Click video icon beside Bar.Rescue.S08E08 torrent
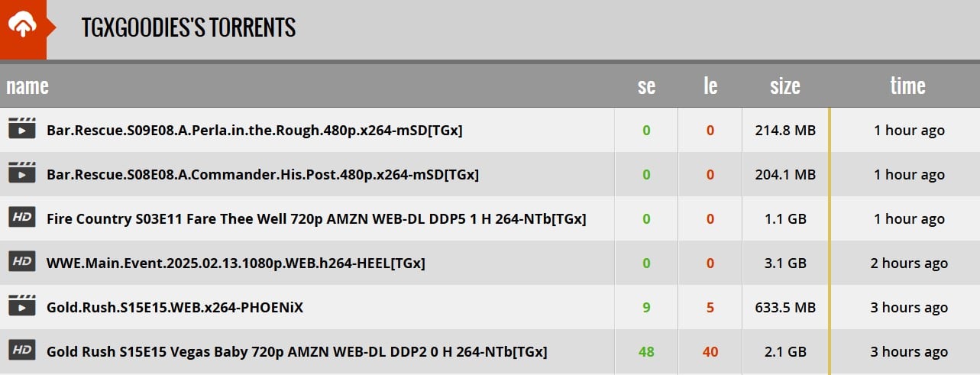980x375 pixels. click(x=22, y=173)
